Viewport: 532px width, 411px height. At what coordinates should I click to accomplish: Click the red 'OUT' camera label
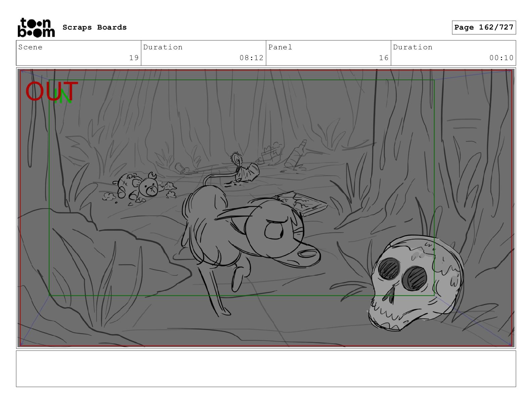pos(52,91)
